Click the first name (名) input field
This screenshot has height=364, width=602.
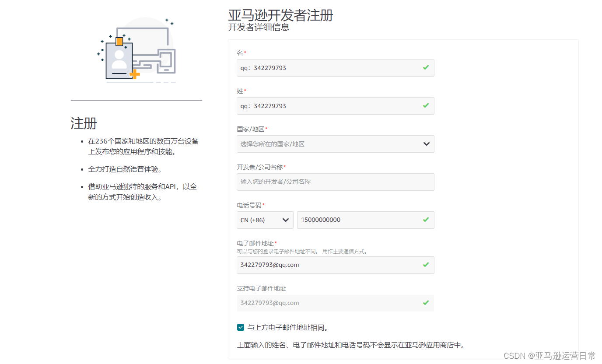pyautogui.click(x=335, y=68)
